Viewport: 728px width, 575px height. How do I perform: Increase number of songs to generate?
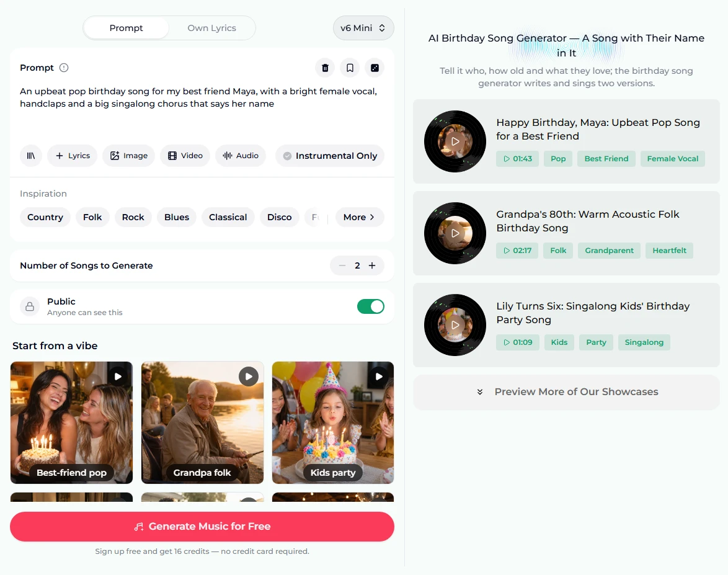(372, 265)
